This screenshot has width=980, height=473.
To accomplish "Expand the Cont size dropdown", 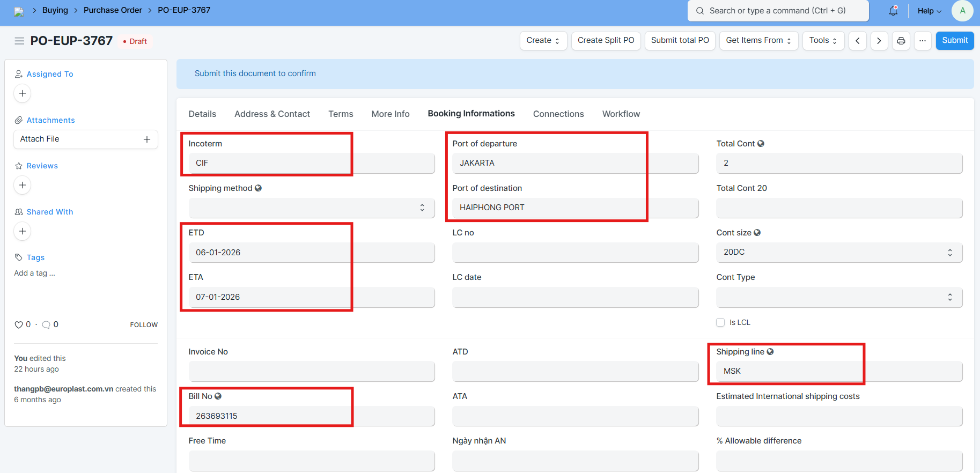I will [x=839, y=253].
